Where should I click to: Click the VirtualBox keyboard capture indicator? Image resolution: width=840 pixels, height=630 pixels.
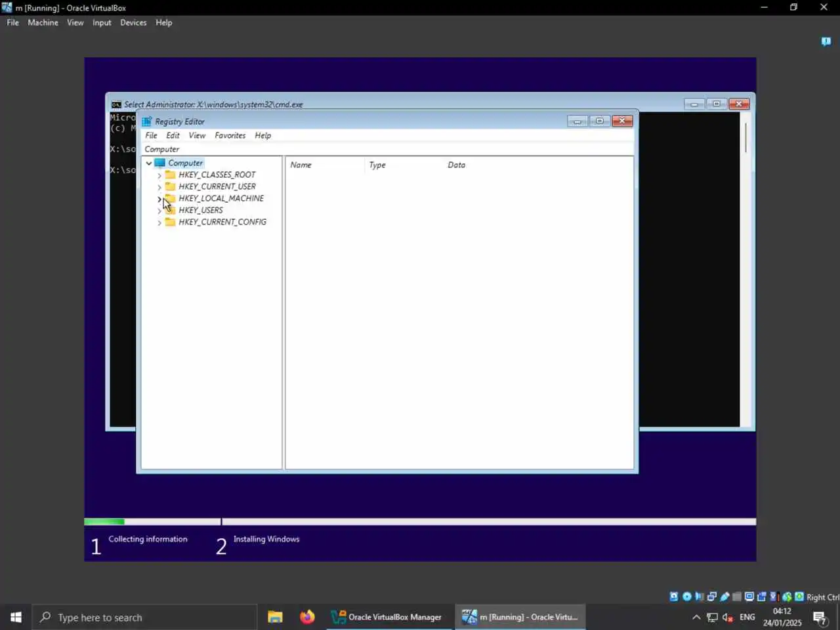[x=799, y=597]
